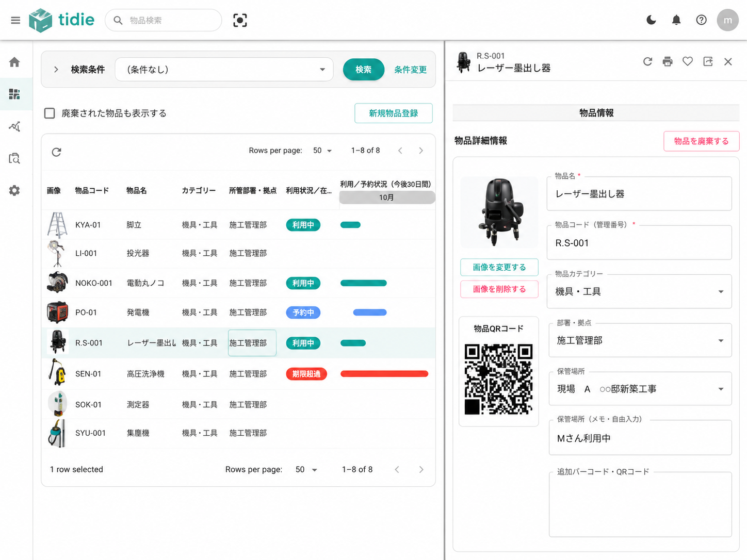
Task: Refresh the item table list
Action: tap(57, 152)
